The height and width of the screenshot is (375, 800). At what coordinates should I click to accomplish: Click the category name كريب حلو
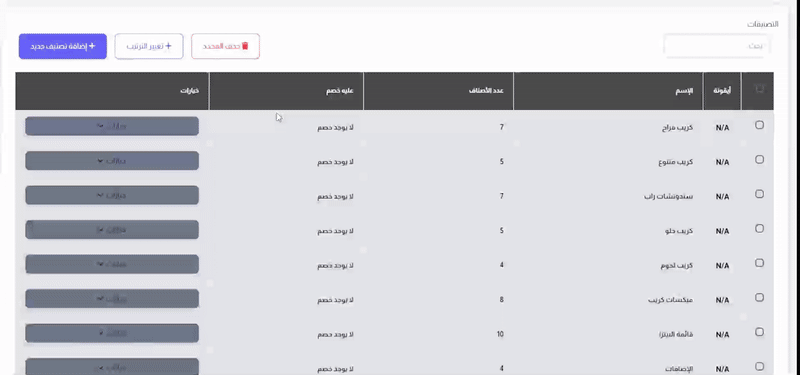tap(679, 231)
